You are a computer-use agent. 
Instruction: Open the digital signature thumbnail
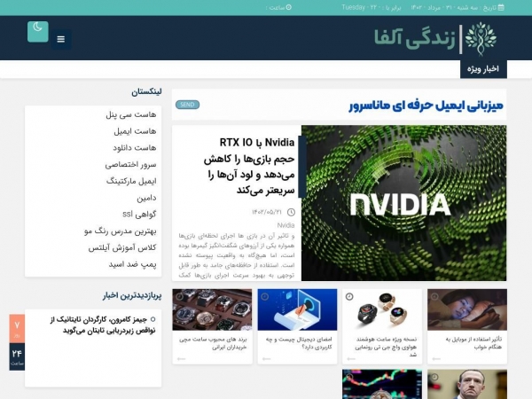[297, 309]
